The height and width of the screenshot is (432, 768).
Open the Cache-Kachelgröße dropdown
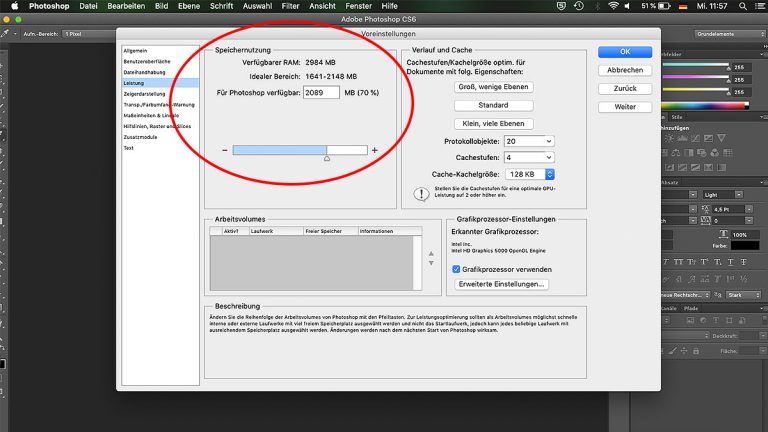tap(528, 173)
